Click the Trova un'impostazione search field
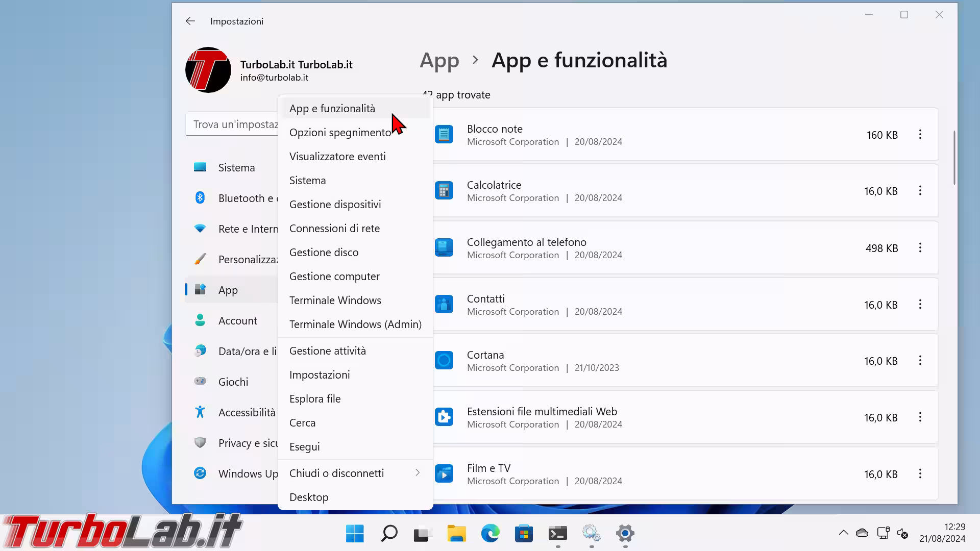Screen dimensions: 980x551 (232, 124)
